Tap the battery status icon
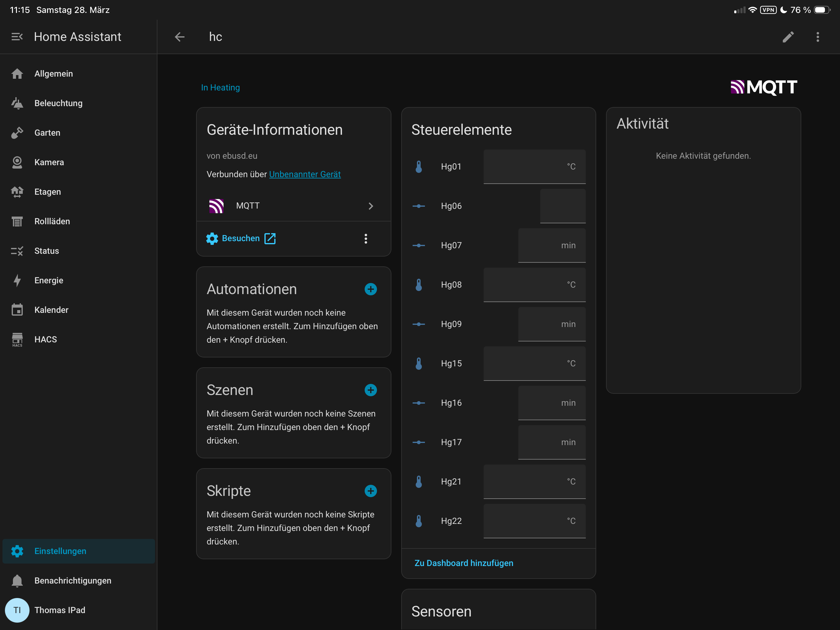Screen dimensions: 840x630 tap(822, 10)
